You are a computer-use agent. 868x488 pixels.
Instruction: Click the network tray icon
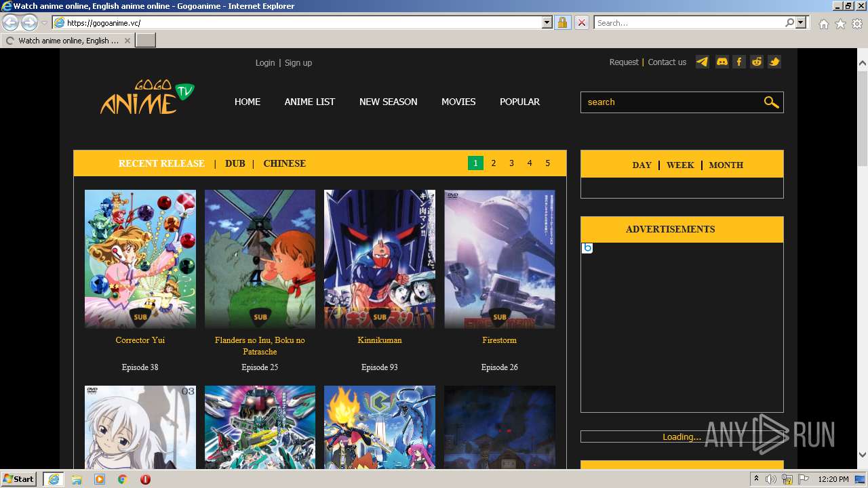pos(787,479)
